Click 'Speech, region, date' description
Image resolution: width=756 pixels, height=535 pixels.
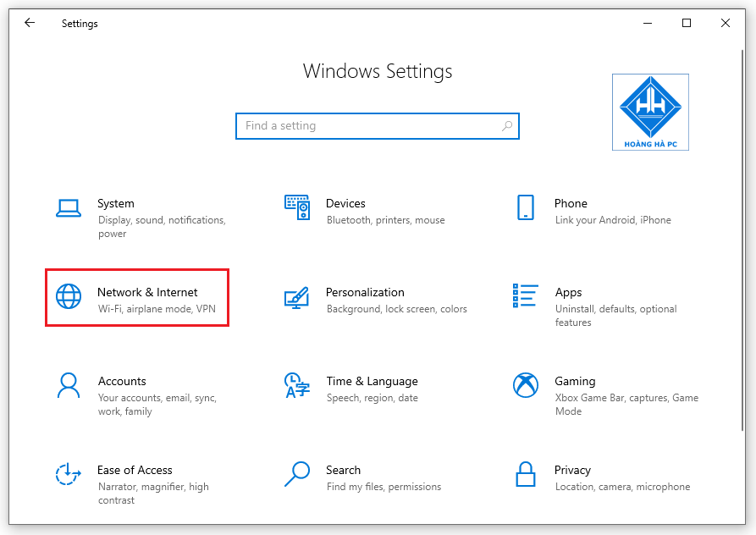(372, 398)
